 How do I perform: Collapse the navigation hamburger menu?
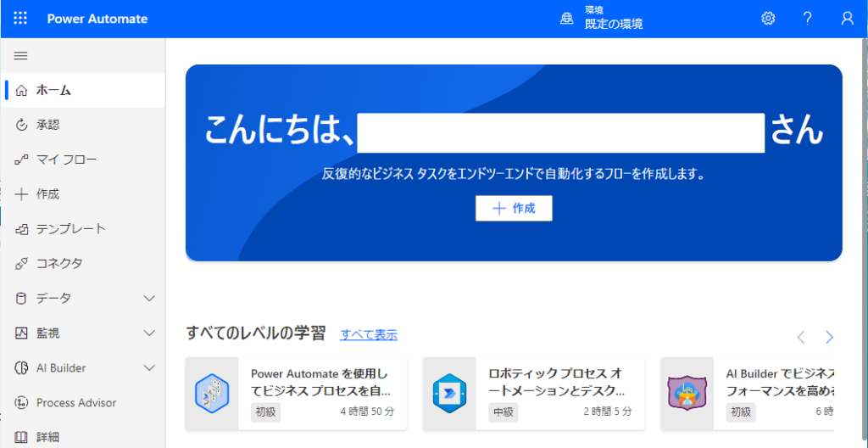click(20, 55)
